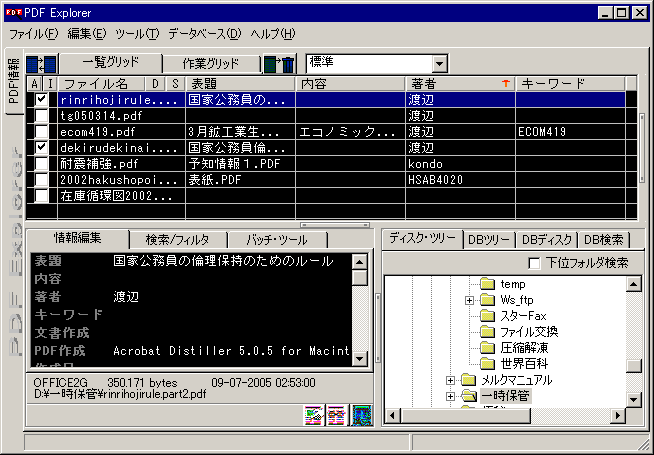
Task: Click the PDF Explorer title bar icon
Action: click(13, 12)
